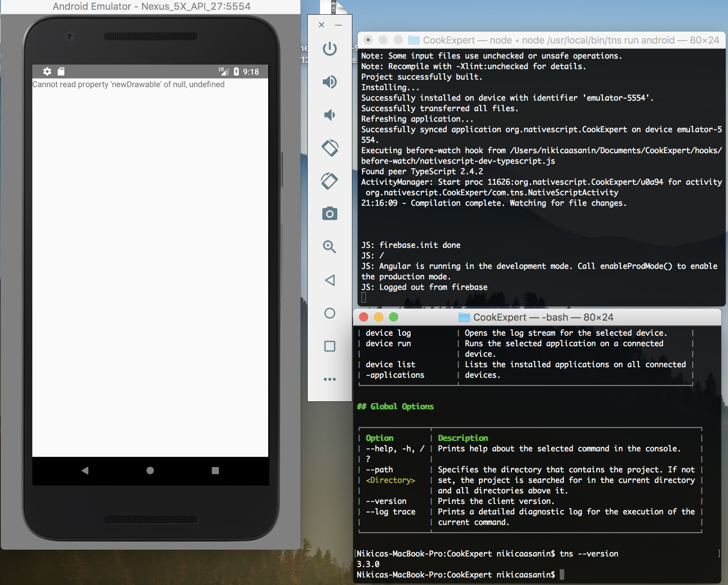Focus the bash prompt after tns --version output
This screenshot has height=585, width=728.
[x=562, y=574]
